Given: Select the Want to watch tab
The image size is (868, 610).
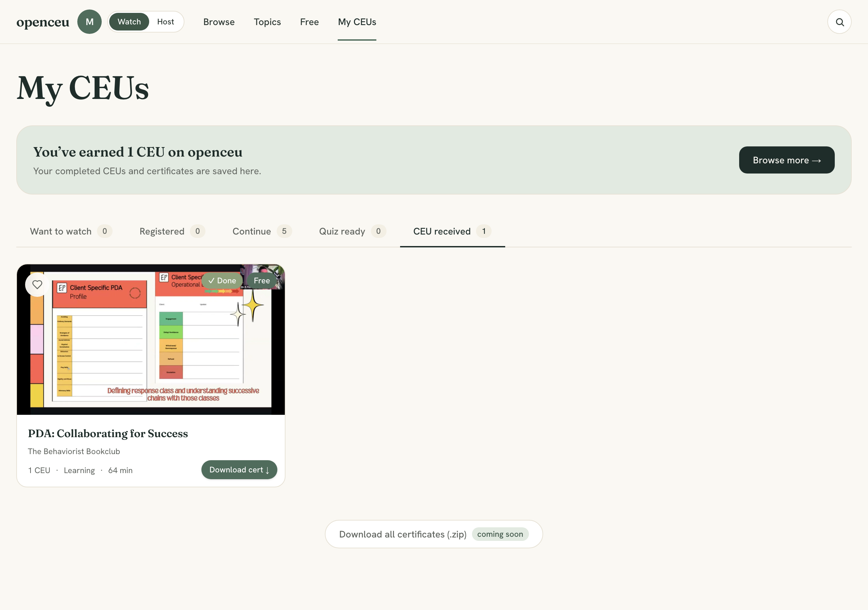Looking at the screenshot, I should [71, 231].
